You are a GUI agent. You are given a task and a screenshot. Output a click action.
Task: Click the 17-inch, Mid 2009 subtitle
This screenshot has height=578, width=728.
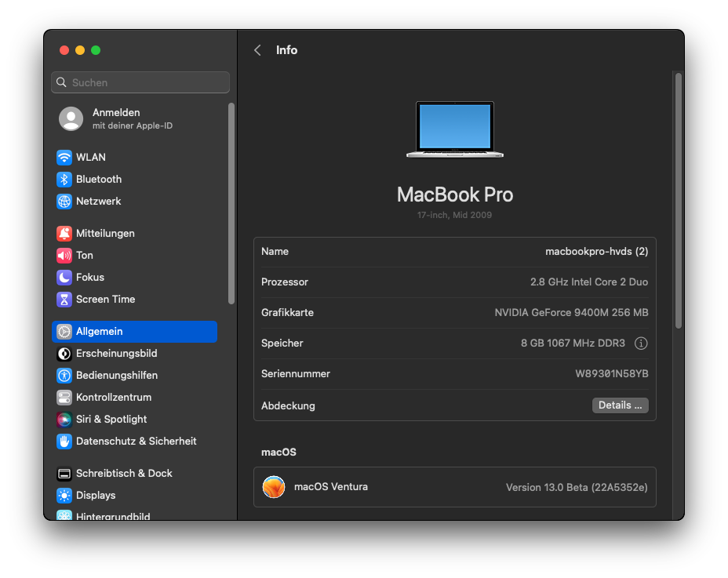(x=454, y=215)
